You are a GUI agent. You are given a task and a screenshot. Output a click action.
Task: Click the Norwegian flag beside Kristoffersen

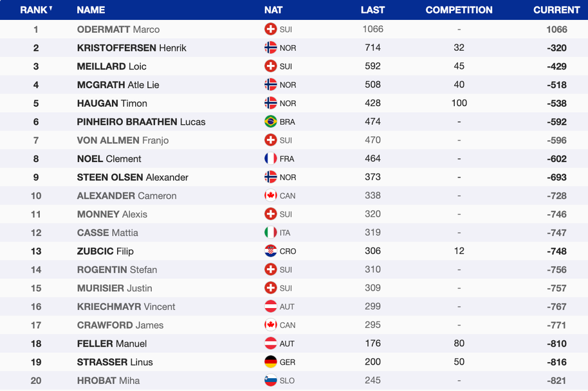tap(271, 48)
